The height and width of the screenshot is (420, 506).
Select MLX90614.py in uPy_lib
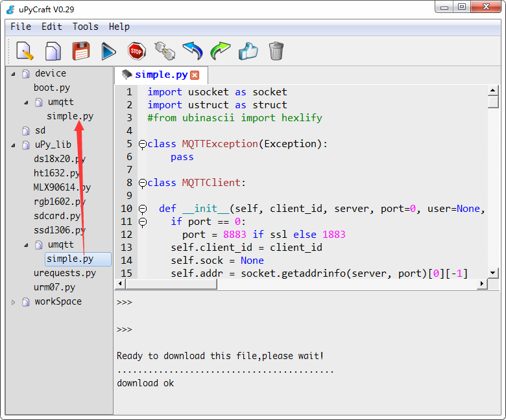(62, 187)
